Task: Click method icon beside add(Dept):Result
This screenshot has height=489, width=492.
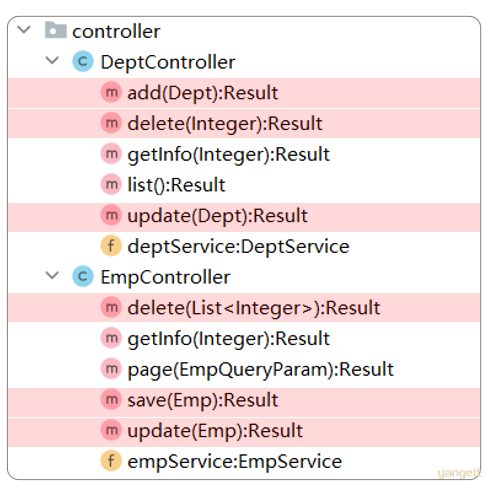Action: (111, 92)
